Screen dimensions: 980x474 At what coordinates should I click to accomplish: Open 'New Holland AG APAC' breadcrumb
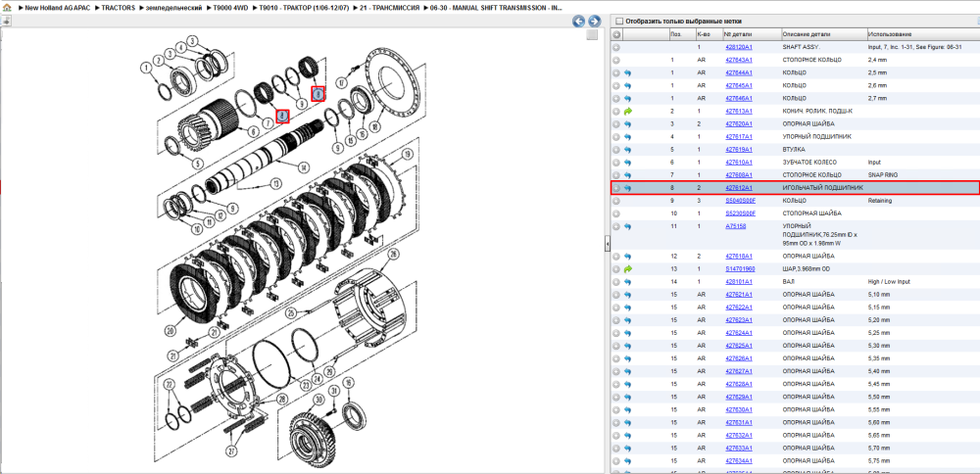click(58, 8)
